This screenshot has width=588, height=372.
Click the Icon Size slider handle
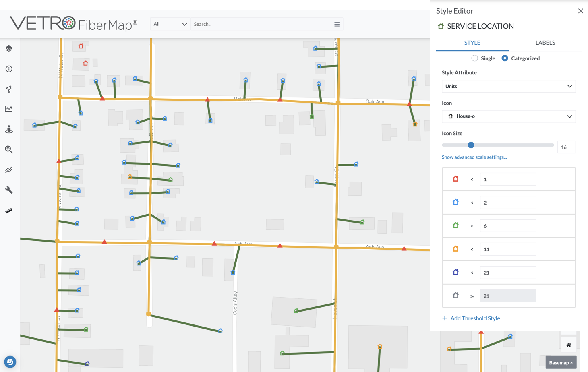pos(471,145)
